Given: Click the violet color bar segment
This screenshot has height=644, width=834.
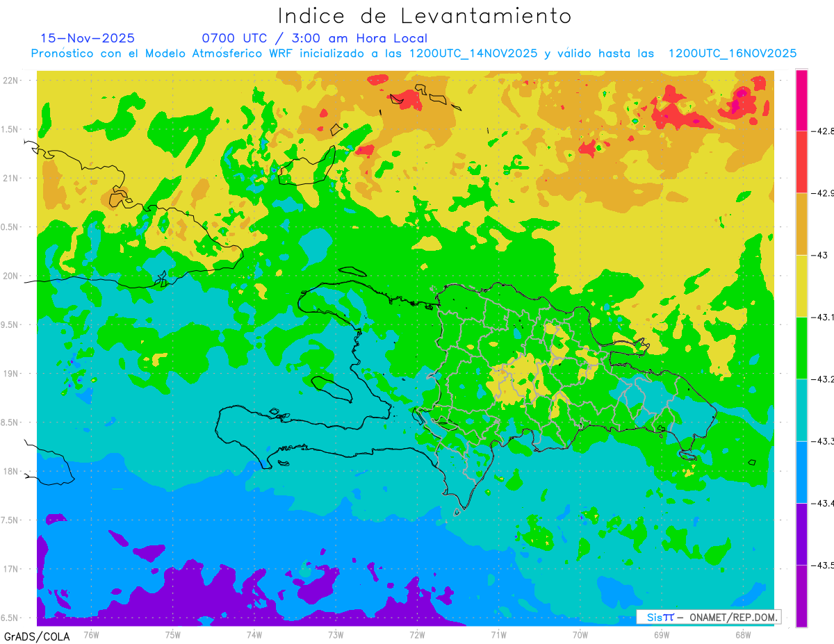Looking at the screenshot, I should 801,534.
